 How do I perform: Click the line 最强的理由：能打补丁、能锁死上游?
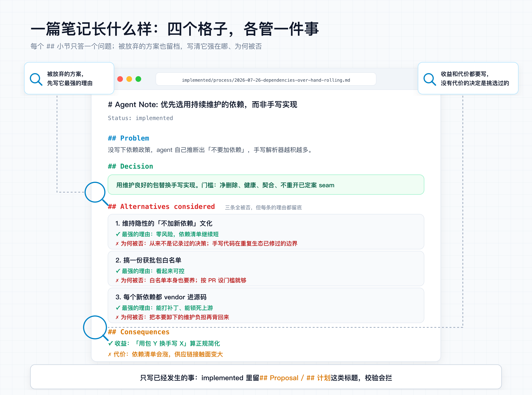coord(164,308)
